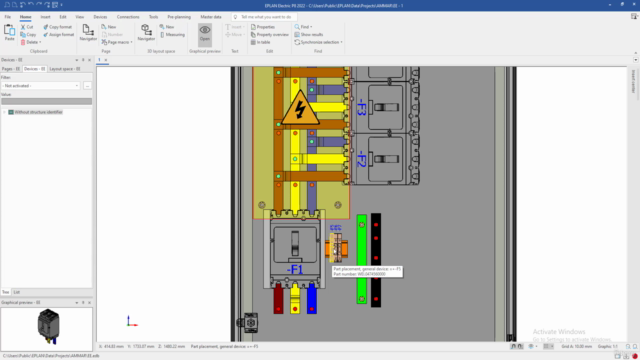Viewport: 640px width, 360px height.
Task: Switch to the Connections ribbon tab
Action: pyautogui.click(x=128, y=17)
